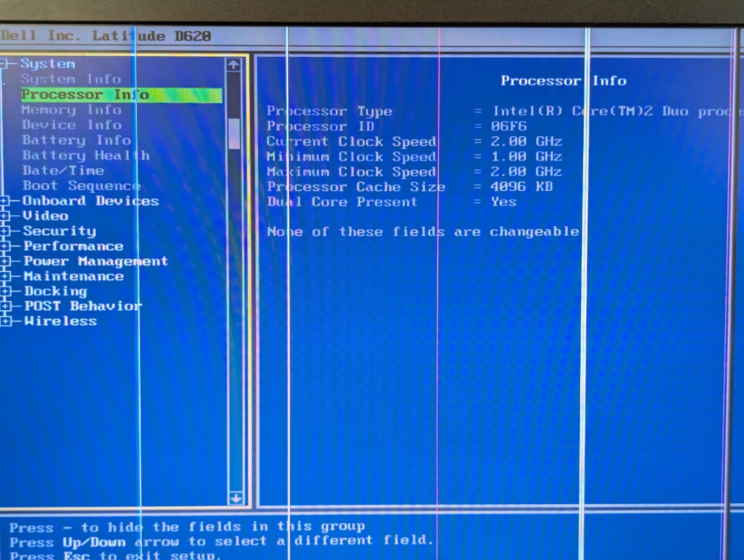Click the Processor ID field label
744x560 pixels.
320,127
